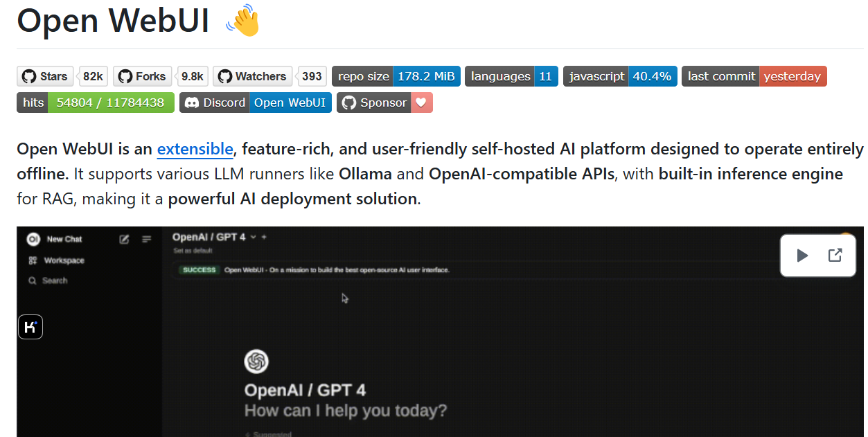Click the SUCCESS notification label
The width and height of the screenshot is (868, 437).
click(200, 270)
